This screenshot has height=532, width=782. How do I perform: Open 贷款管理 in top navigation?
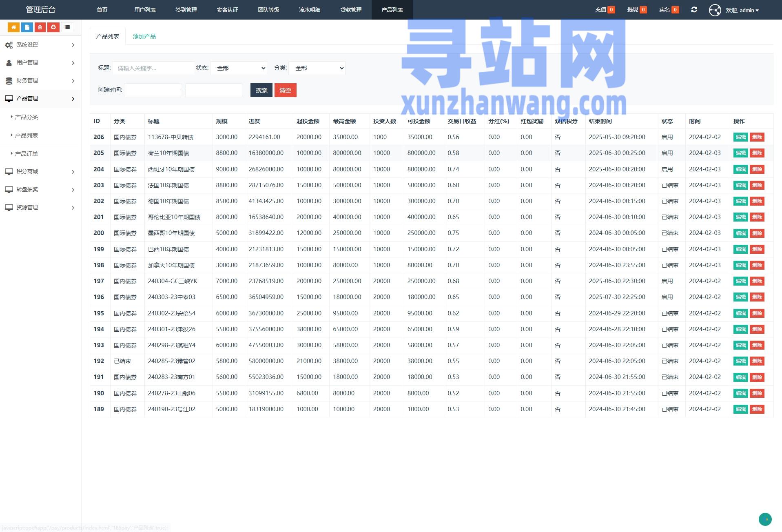(x=351, y=10)
